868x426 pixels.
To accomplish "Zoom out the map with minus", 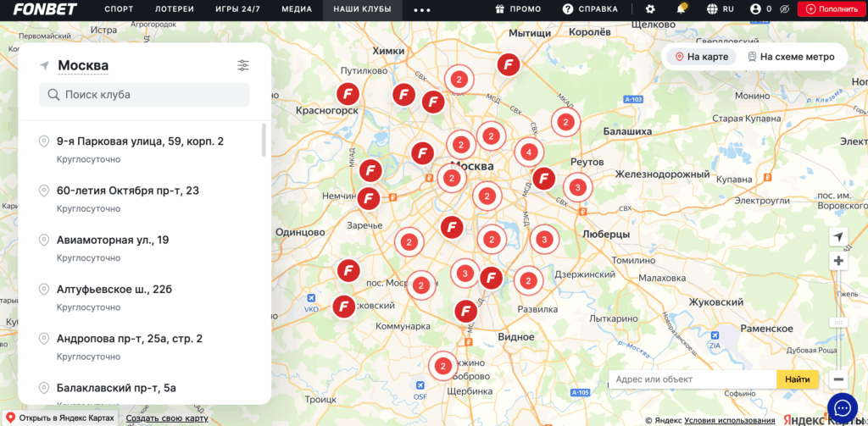I will (838, 379).
